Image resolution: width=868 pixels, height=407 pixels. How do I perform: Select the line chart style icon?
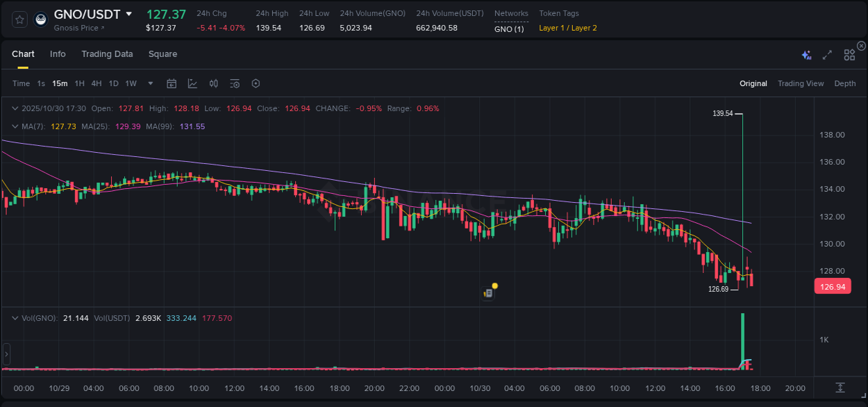192,83
